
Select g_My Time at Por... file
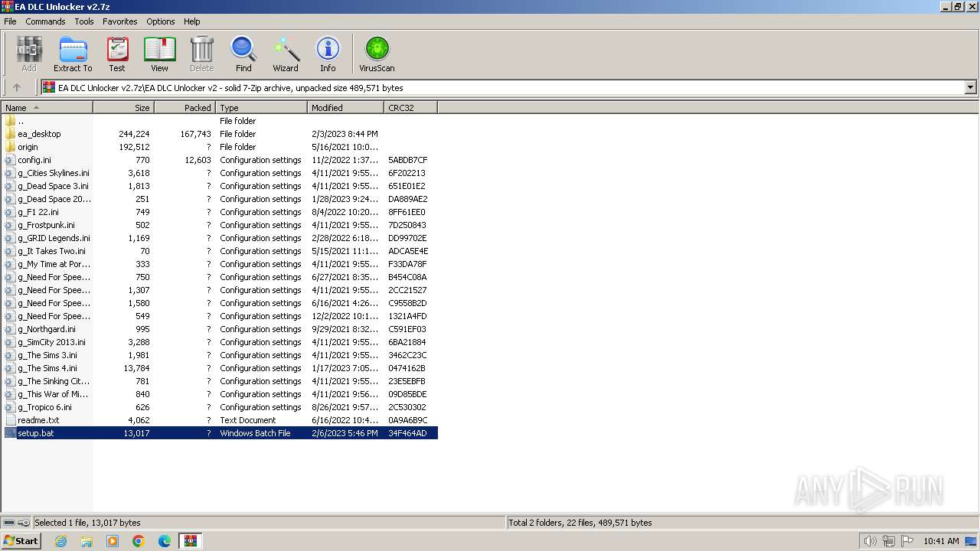[54, 264]
